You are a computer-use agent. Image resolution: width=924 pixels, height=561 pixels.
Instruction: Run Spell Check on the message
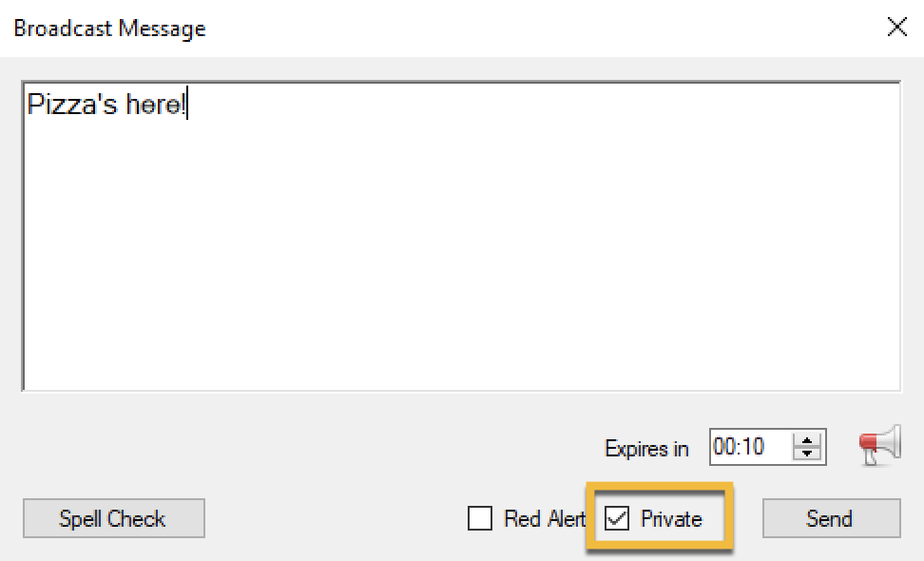[x=114, y=518]
